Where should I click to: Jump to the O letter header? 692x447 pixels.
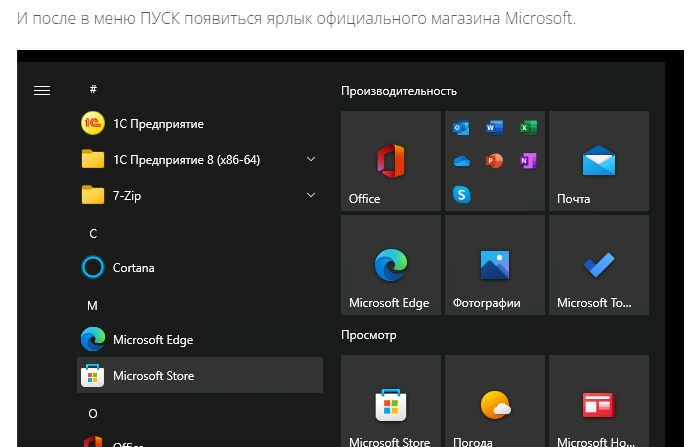pos(93,413)
